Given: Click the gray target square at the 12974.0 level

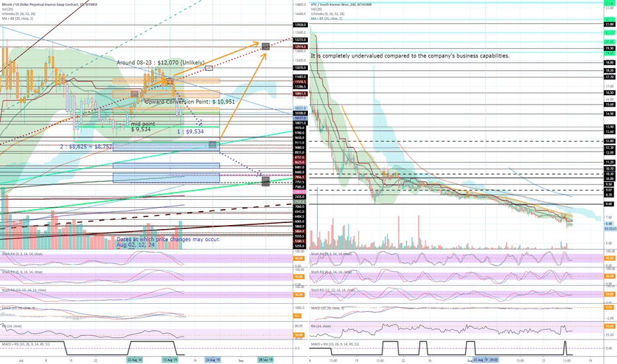Looking at the screenshot, I should [x=265, y=46].
